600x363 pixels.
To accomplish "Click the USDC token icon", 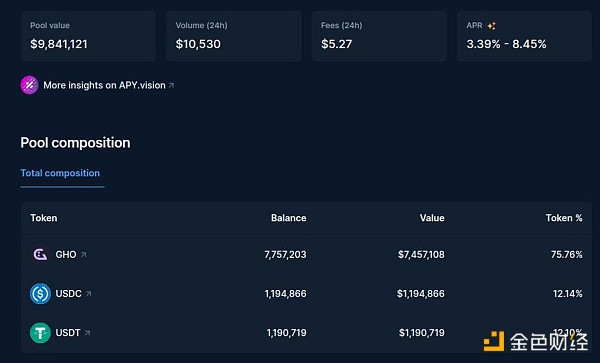I will 40,294.
